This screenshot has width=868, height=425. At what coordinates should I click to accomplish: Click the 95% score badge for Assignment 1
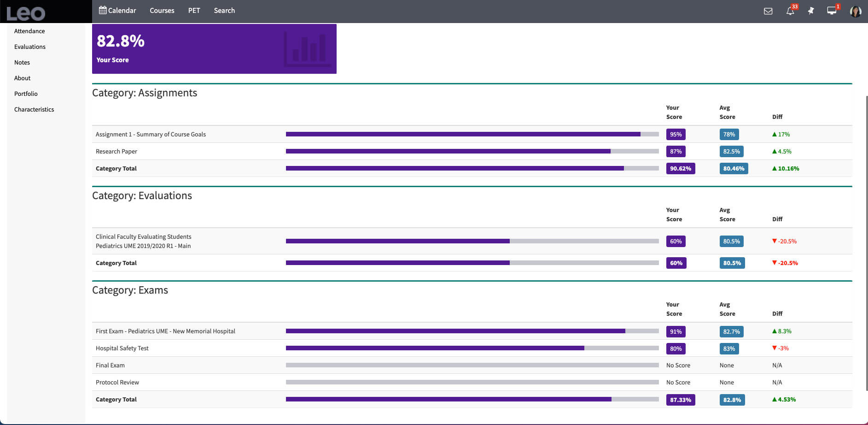[676, 135]
